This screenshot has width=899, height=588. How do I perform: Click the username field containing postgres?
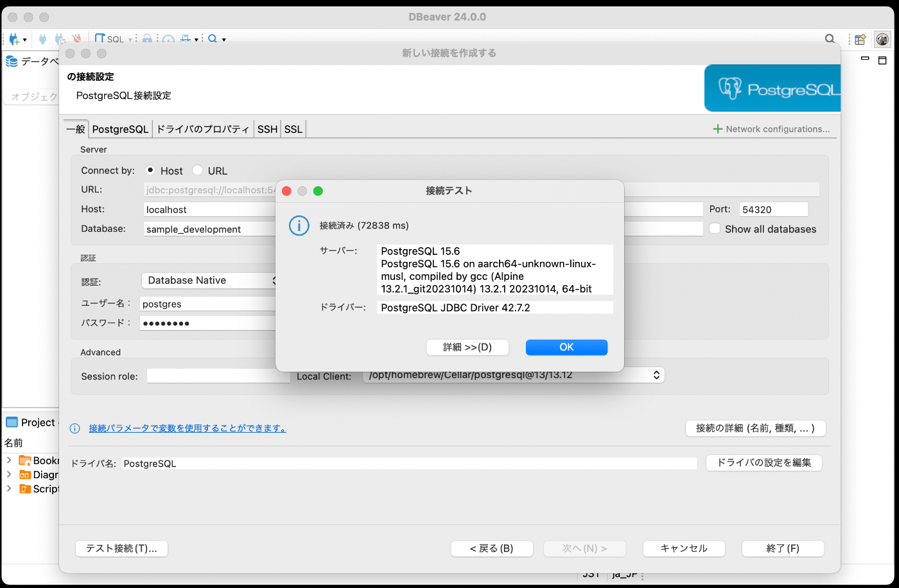tap(208, 304)
